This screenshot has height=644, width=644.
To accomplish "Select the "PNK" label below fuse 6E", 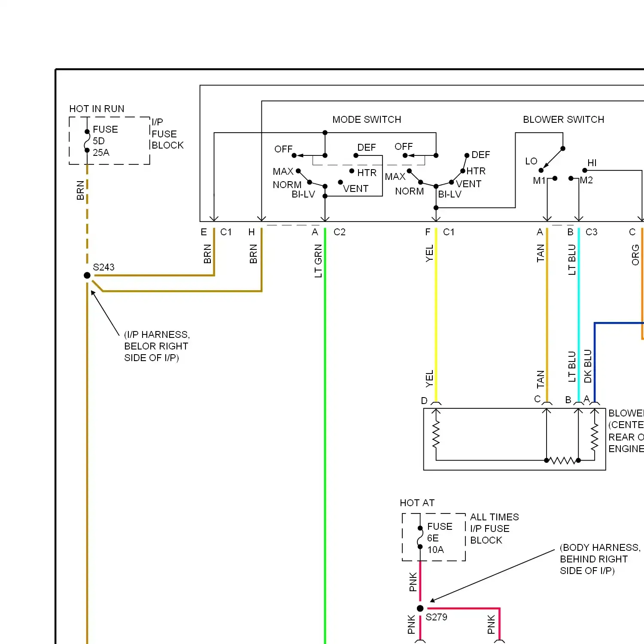I will tap(413, 582).
